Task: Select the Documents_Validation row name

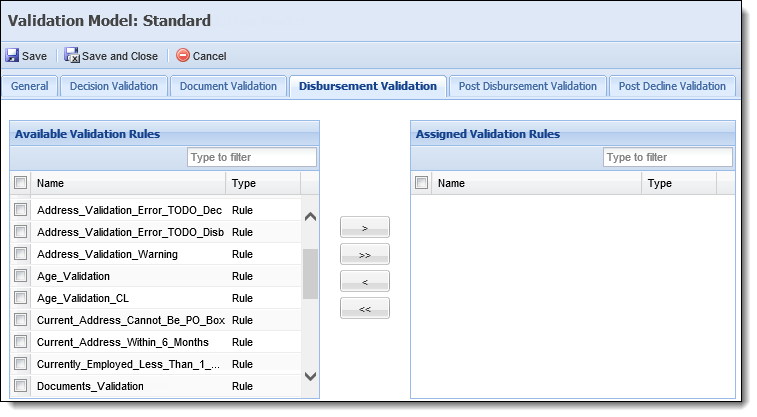Action: click(90, 386)
